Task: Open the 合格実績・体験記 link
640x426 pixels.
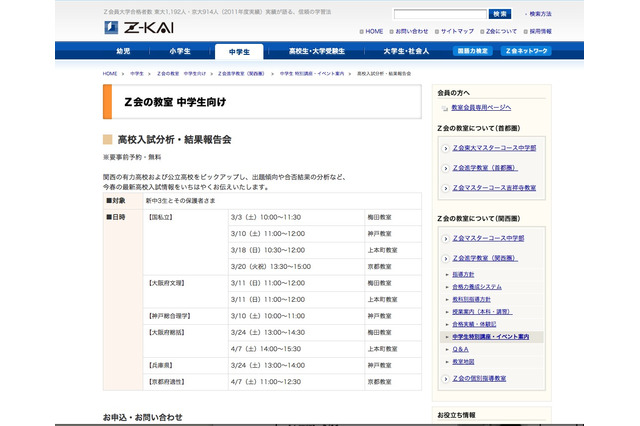Action: pyautogui.click(x=474, y=324)
